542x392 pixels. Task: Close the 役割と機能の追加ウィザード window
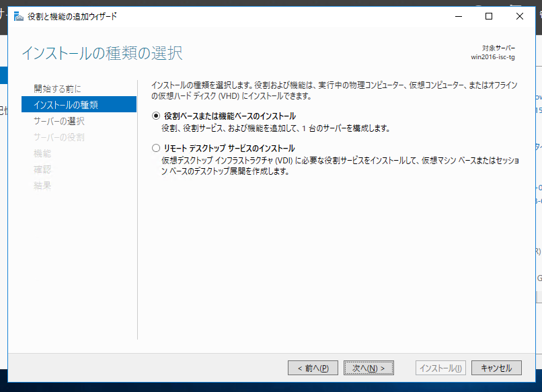point(520,16)
